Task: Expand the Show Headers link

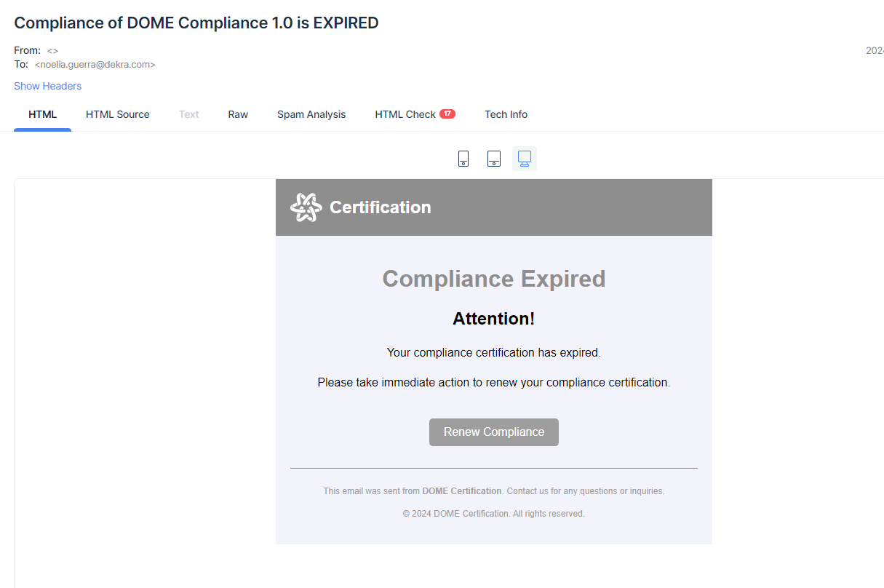Action: click(x=47, y=86)
